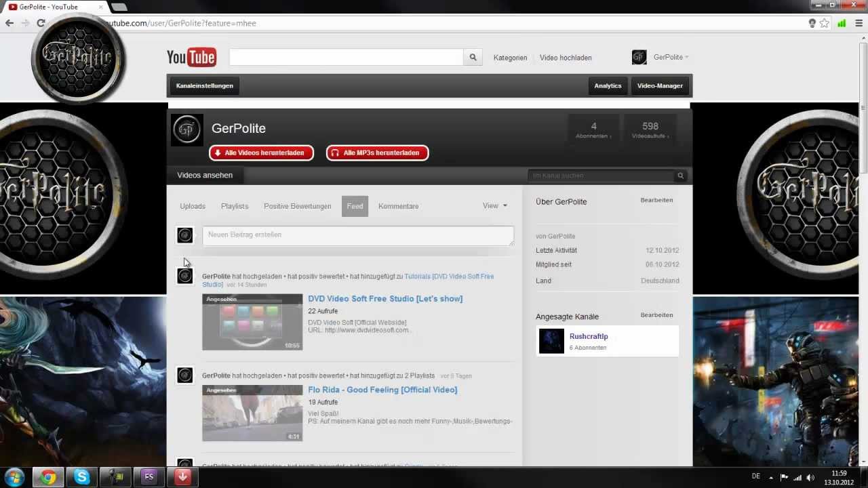Open the Chrome menu icon
The width and height of the screenshot is (868, 488).
click(859, 23)
